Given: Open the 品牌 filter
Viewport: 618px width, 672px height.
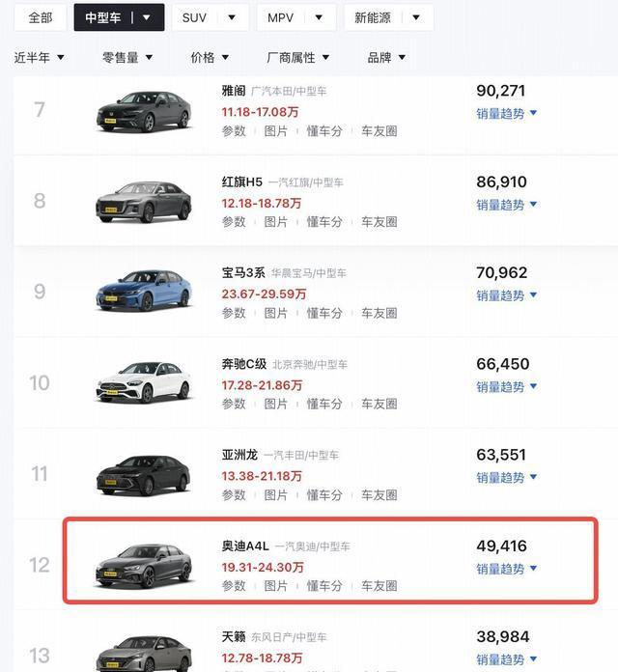Looking at the screenshot, I should pyautogui.click(x=386, y=57).
